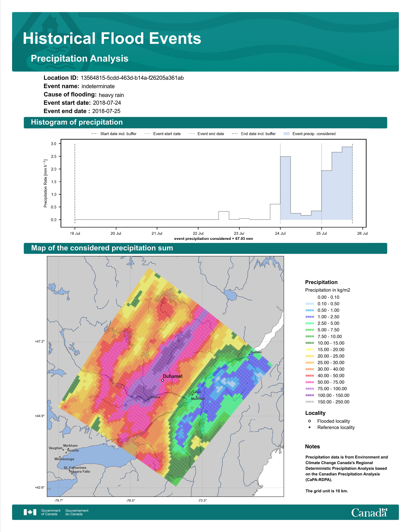This screenshot has width=411, height=532.
Task: Click the Notes heading
Action: click(312, 447)
